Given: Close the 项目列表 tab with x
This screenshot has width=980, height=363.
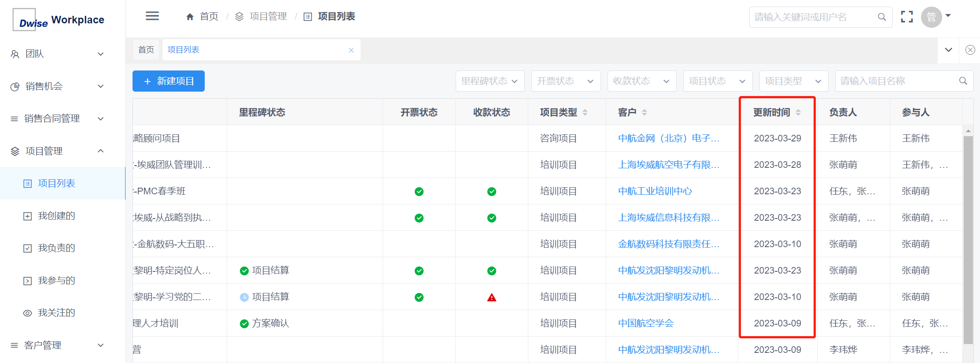Looking at the screenshot, I should [351, 50].
